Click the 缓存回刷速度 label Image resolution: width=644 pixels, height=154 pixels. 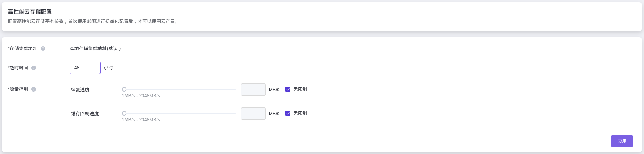(x=85, y=114)
